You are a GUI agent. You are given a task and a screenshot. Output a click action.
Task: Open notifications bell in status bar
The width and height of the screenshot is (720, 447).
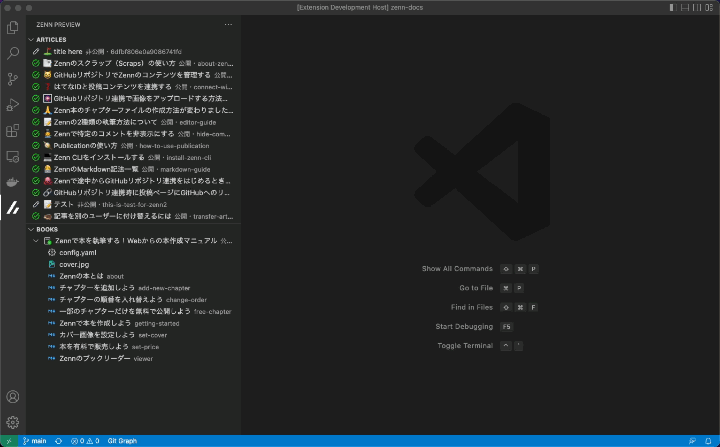point(709,441)
